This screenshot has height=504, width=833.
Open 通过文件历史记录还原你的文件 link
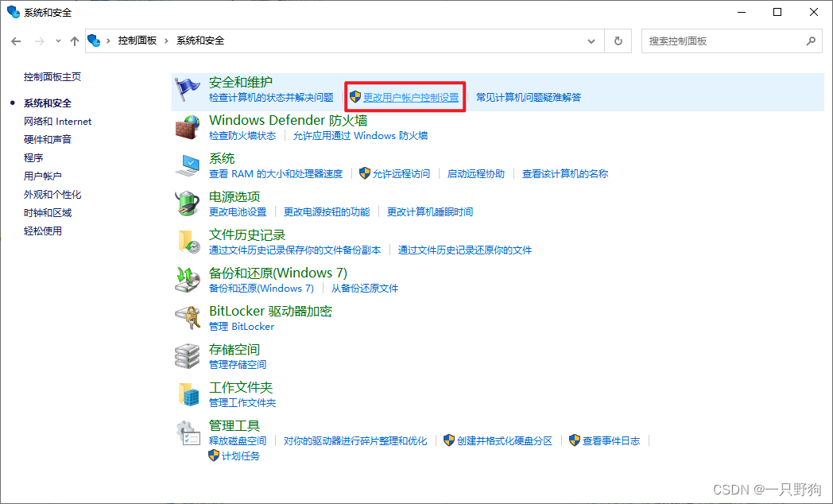point(465,250)
